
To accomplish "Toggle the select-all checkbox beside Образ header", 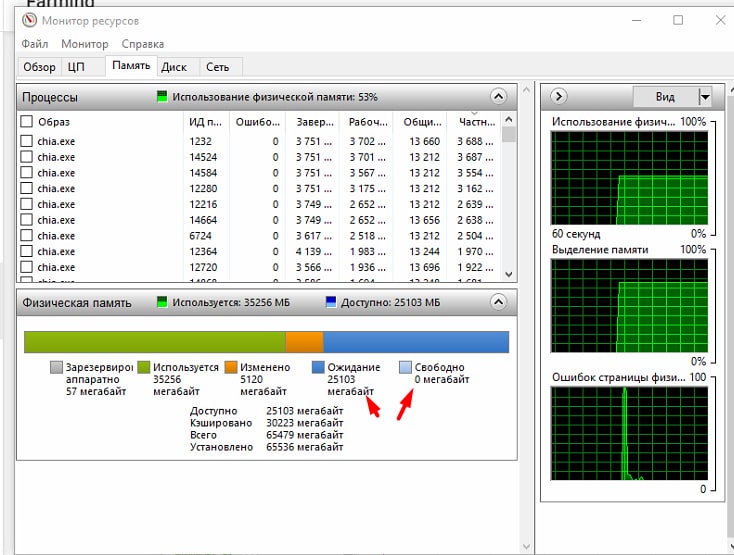I will pos(27,122).
